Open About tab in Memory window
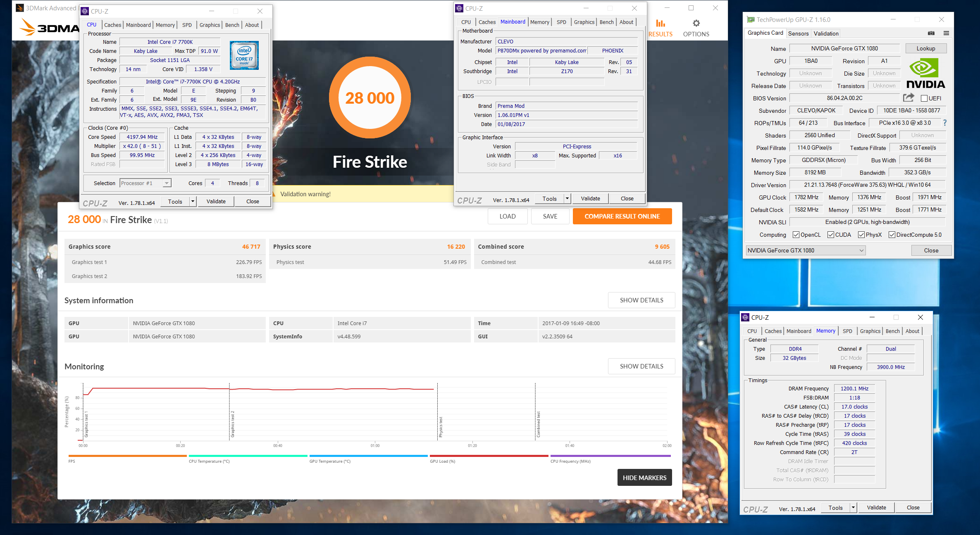The image size is (980, 535). click(912, 331)
